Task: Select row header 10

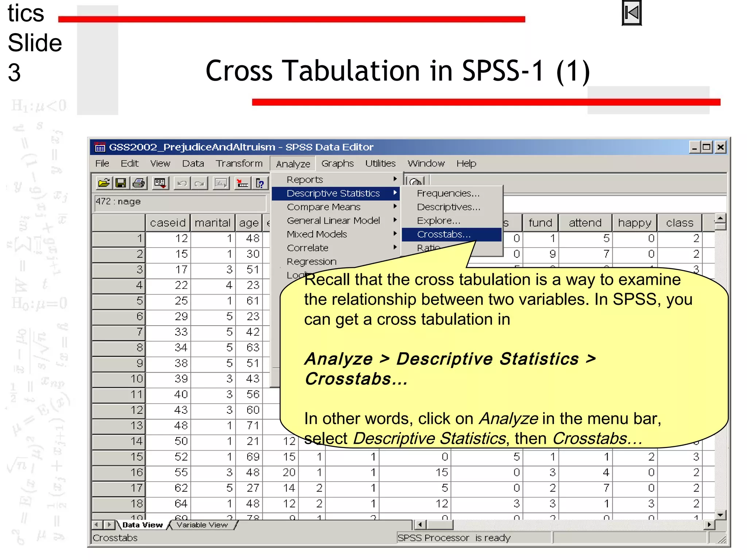Action: pos(119,379)
